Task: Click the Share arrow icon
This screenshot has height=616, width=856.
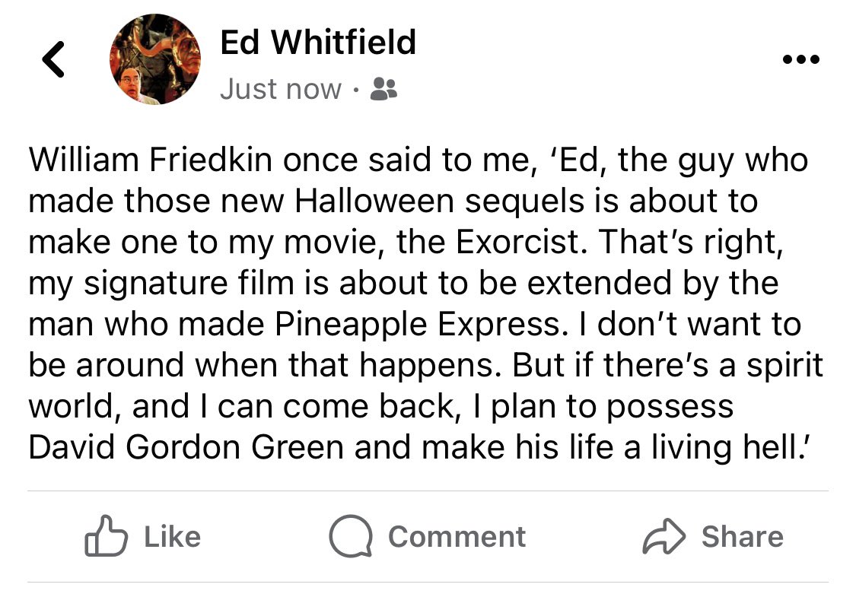Action: (664, 537)
